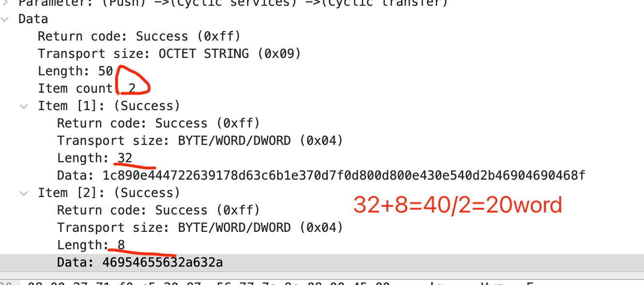Select the Transport size OCTET STRING row
Viewport: 644px width, 285px height.
(x=169, y=54)
